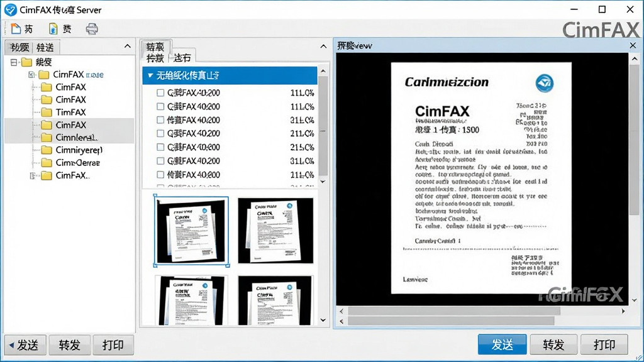Click the folder icon of bottom CimFaX.. item
Viewport: 644px width, 362px height.
pos(47,176)
